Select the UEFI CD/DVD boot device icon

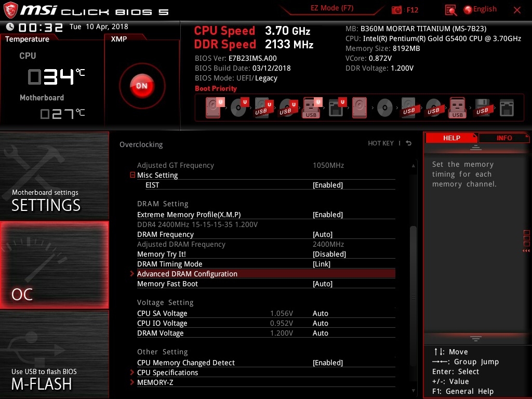[x=240, y=108]
